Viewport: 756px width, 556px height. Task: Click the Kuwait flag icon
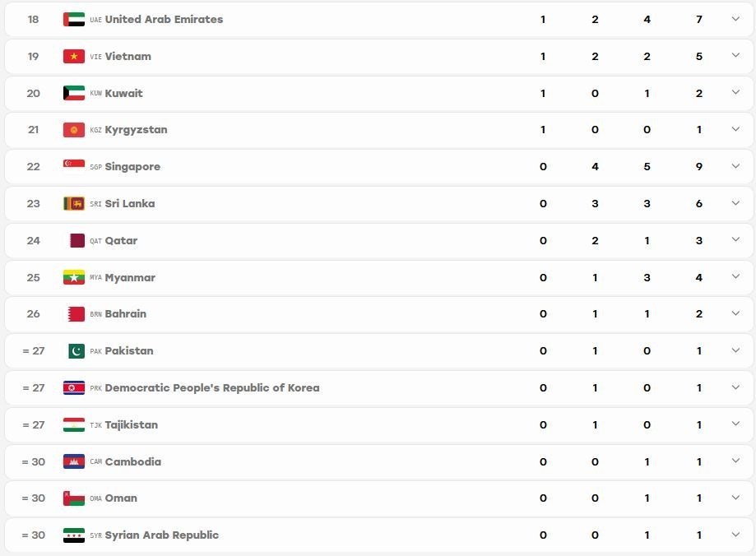pyautogui.click(x=74, y=93)
